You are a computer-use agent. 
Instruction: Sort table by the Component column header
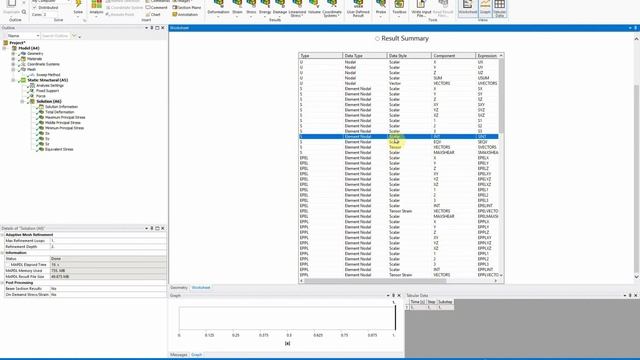click(453, 56)
